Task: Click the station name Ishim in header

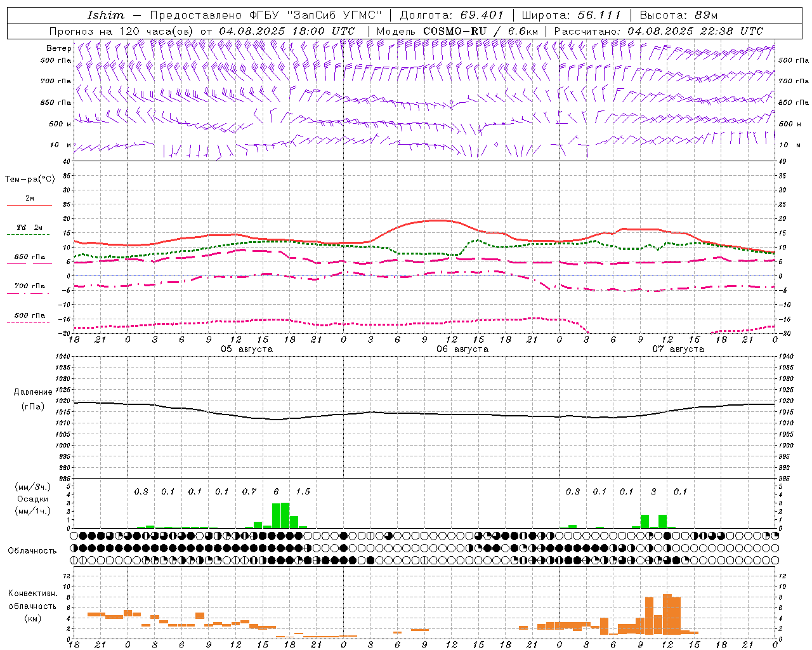Action: (x=105, y=15)
